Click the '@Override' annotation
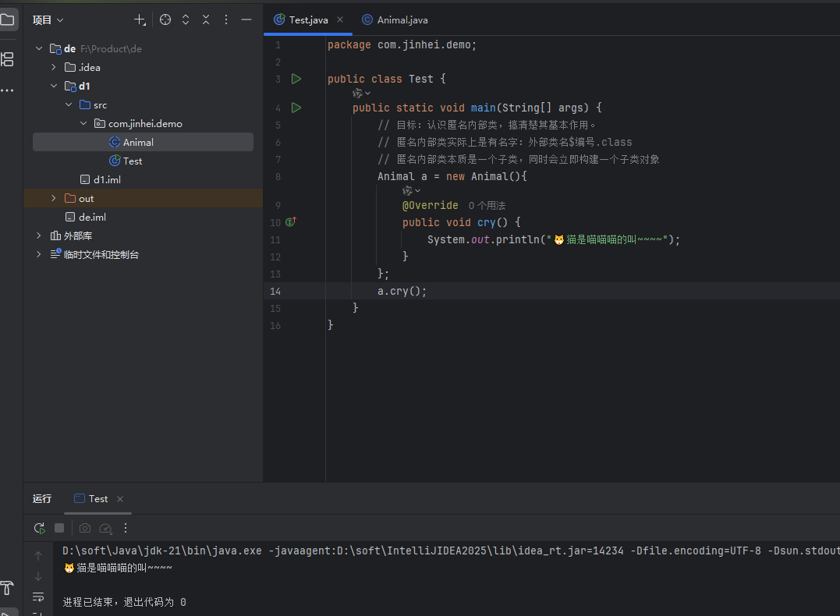This screenshot has width=840, height=616. click(431, 206)
